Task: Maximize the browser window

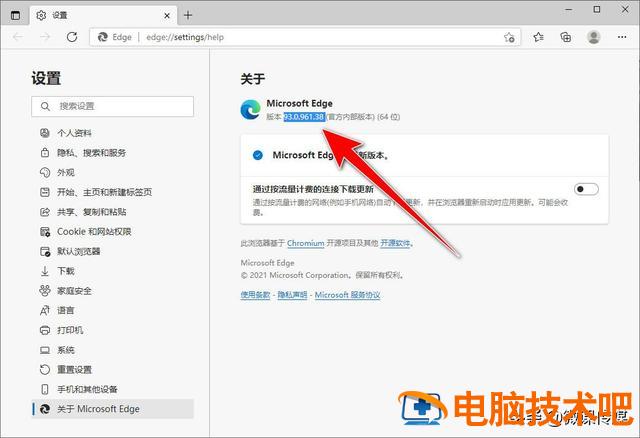Action: point(597,9)
